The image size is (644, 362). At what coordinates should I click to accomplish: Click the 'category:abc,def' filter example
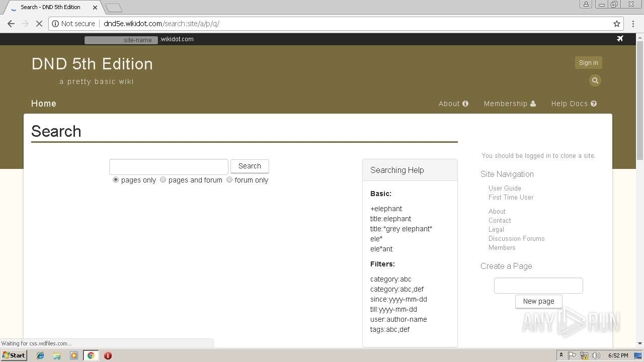pyautogui.click(x=397, y=289)
